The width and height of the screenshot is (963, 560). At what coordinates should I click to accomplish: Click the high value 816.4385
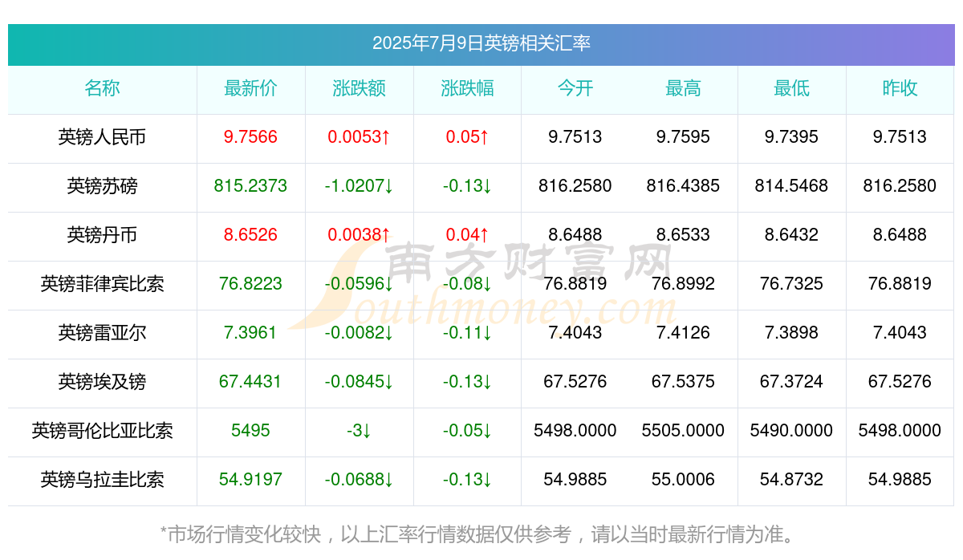[x=683, y=186]
